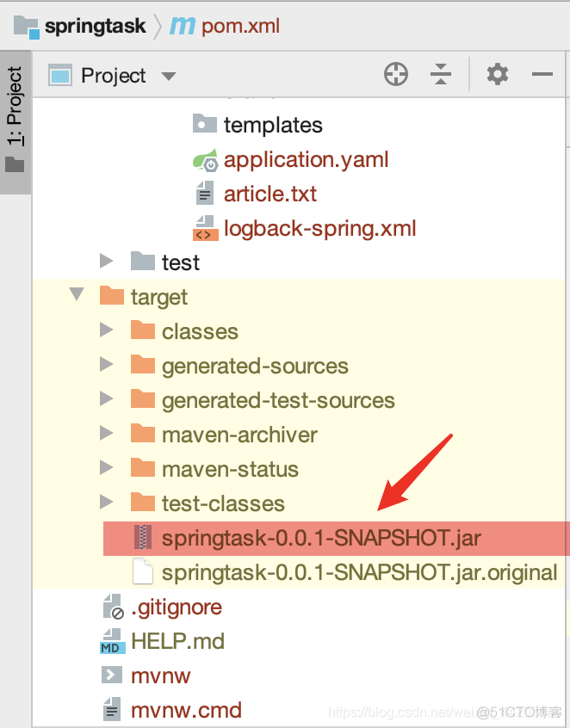The image size is (570, 728).
Task: Click the logback-spring.xml file icon
Action: (205, 228)
